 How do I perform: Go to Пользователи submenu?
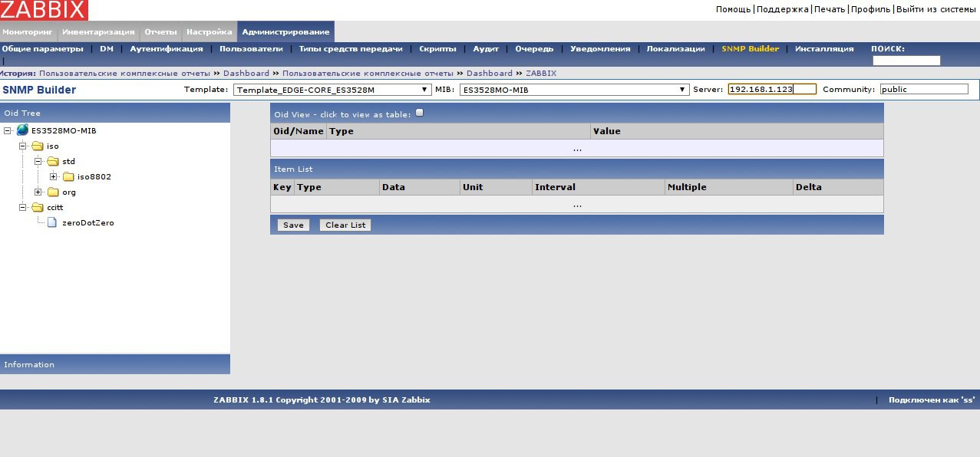(251, 48)
